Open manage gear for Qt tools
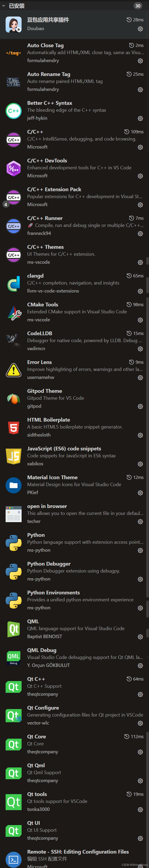 pyautogui.click(x=140, y=810)
